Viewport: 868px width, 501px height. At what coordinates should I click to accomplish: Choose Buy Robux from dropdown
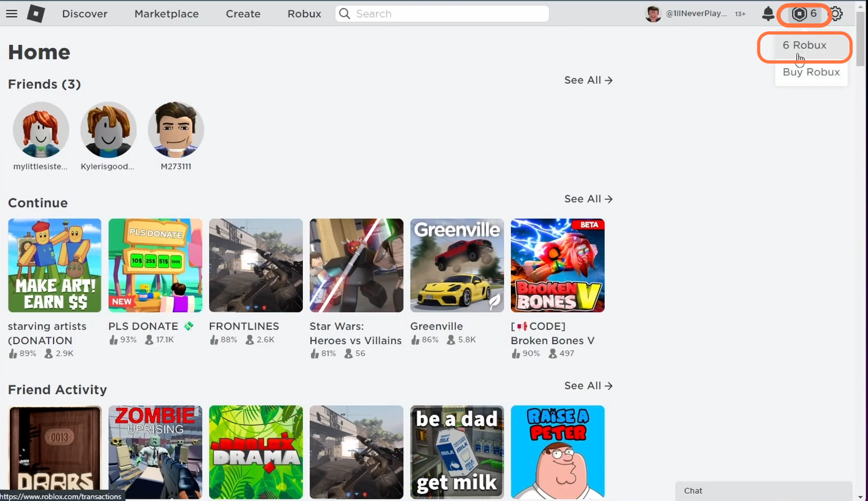[x=811, y=72]
